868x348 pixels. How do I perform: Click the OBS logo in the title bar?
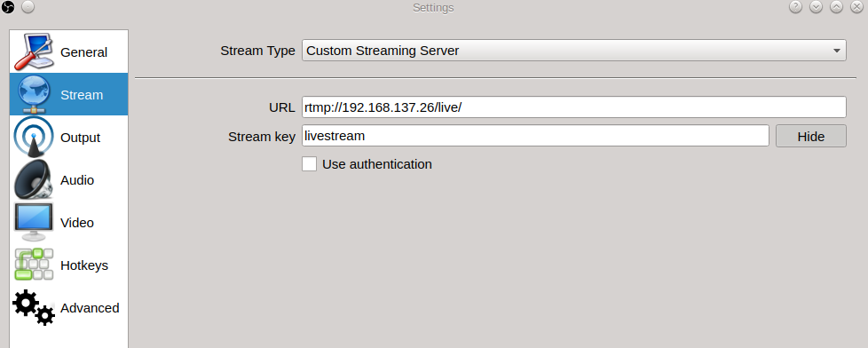(8, 7)
